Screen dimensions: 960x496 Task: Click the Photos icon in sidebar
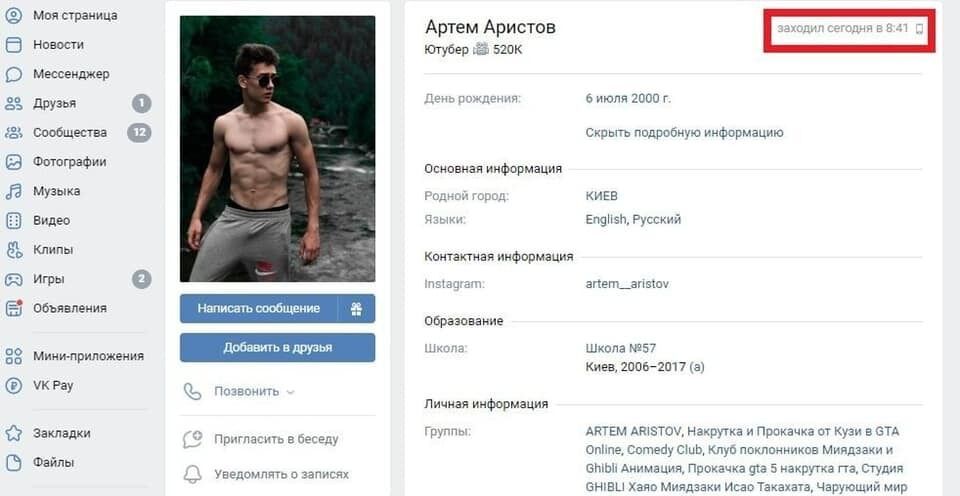13,162
